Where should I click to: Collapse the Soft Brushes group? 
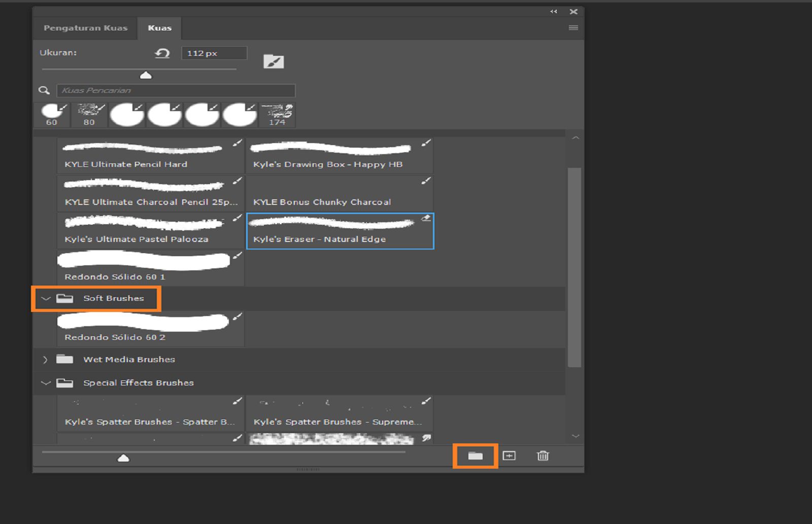[46, 298]
